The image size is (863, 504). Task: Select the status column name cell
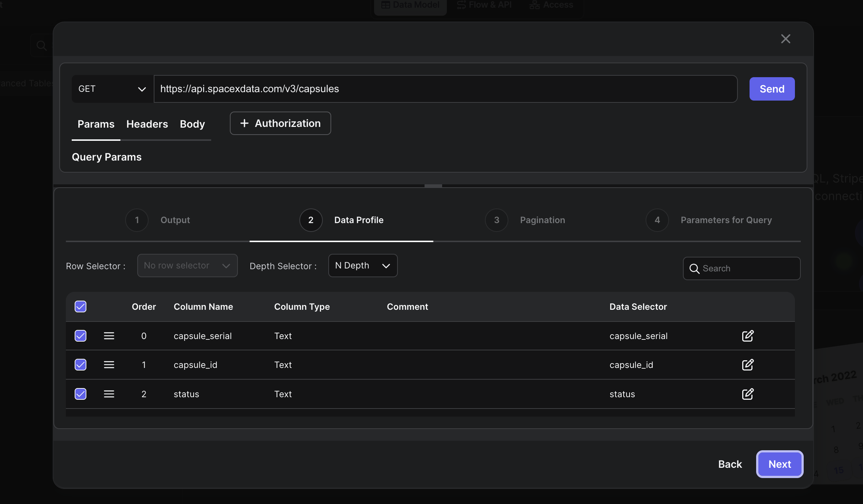186,394
